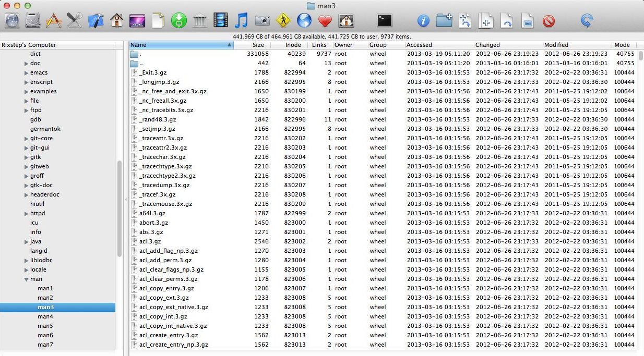The height and width of the screenshot is (356, 644).
Task: Click the Xcode hammer blueprint icon
Action: pyautogui.click(x=96, y=20)
